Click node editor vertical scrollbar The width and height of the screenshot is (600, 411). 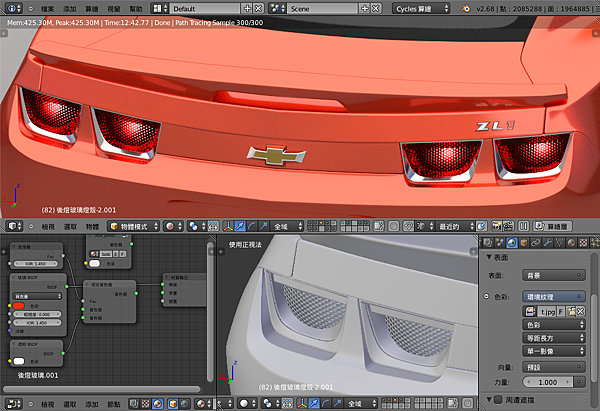[x=210, y=312]
